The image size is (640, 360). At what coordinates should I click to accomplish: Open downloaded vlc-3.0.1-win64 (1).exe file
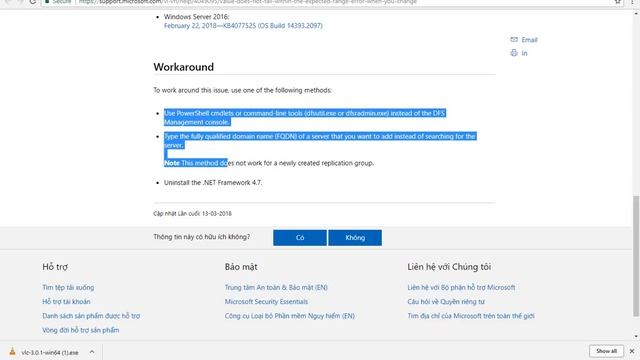click(50, 352)
